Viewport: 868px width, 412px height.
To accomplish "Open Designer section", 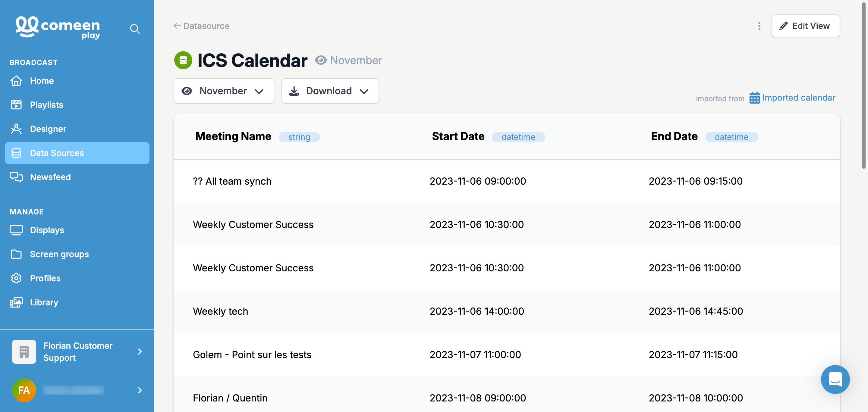I will click(77, 129).
